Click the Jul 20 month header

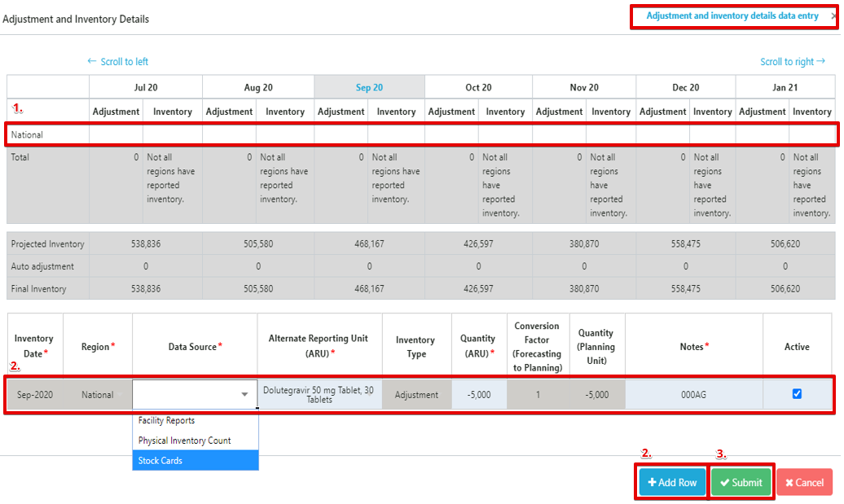[146, 87]
